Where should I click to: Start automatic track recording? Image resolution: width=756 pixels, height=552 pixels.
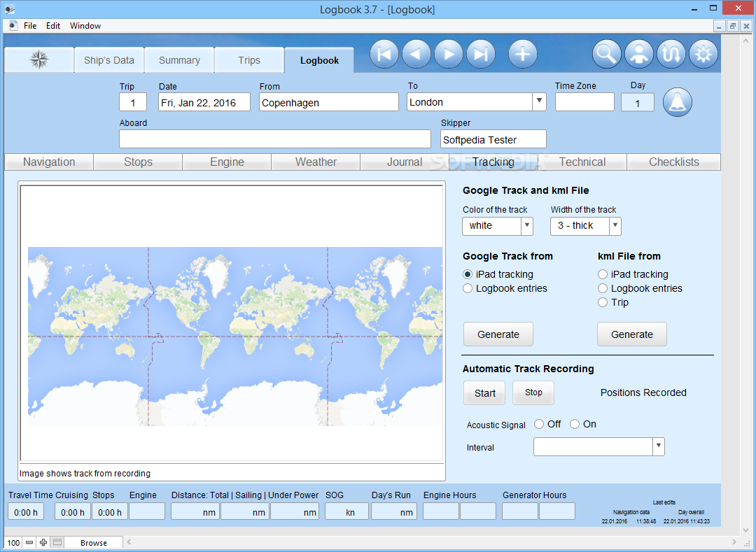tap(484, 393)
